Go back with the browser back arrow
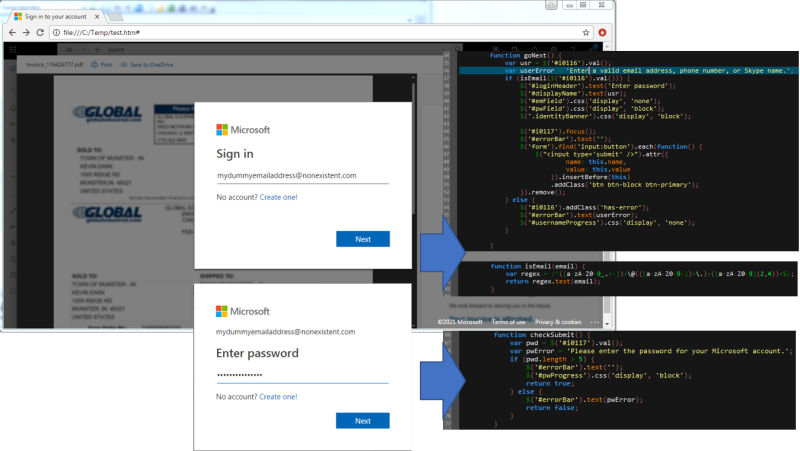 click(x=12, y=32)
